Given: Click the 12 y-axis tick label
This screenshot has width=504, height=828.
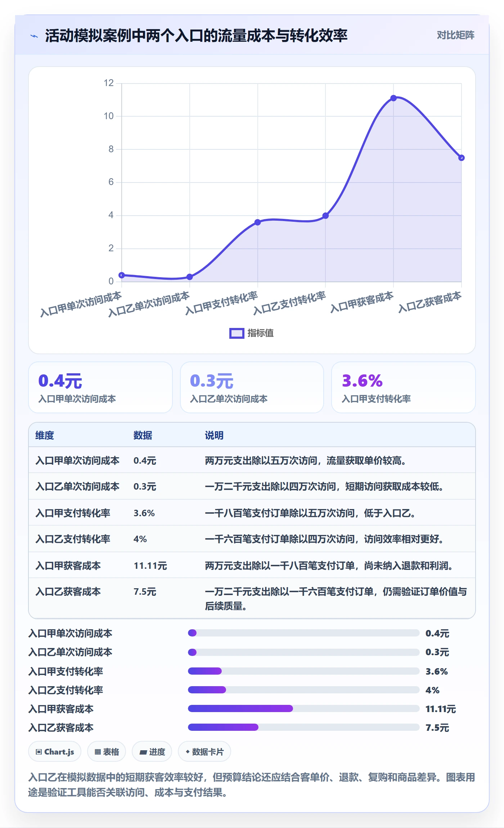Looking at the screenshot, I should [108, 83].
